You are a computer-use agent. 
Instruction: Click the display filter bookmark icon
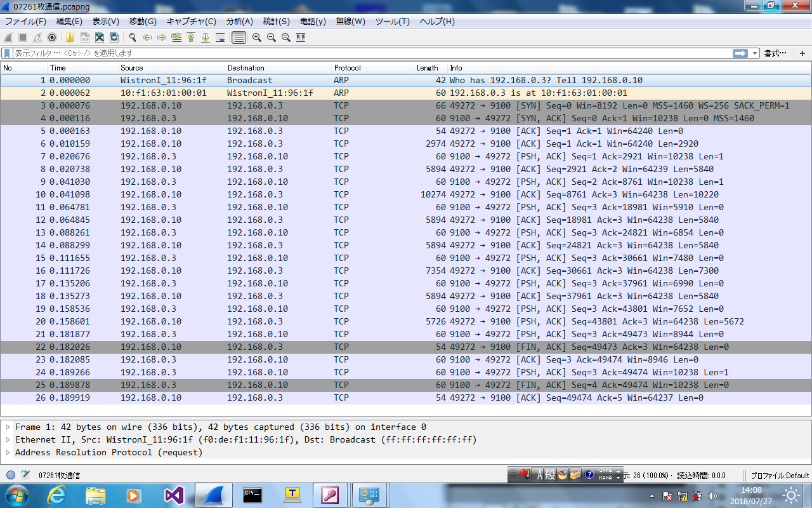click(x=7, y=53)
